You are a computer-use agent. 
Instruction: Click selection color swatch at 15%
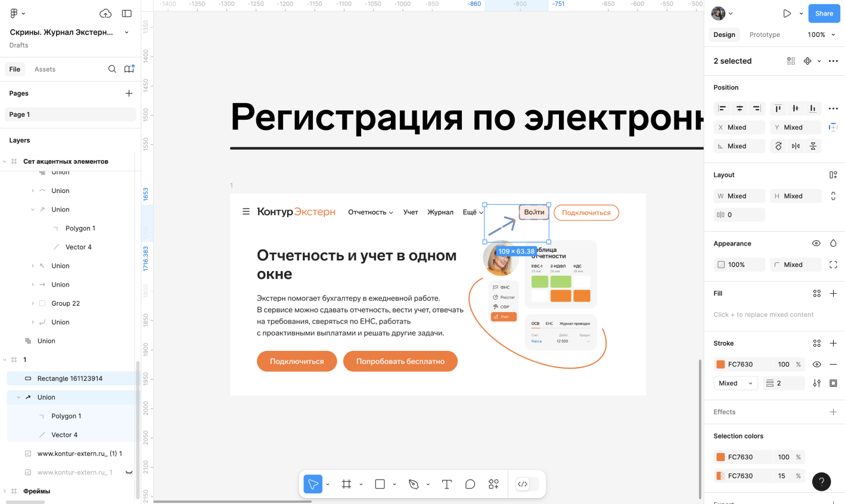[720, 475]
